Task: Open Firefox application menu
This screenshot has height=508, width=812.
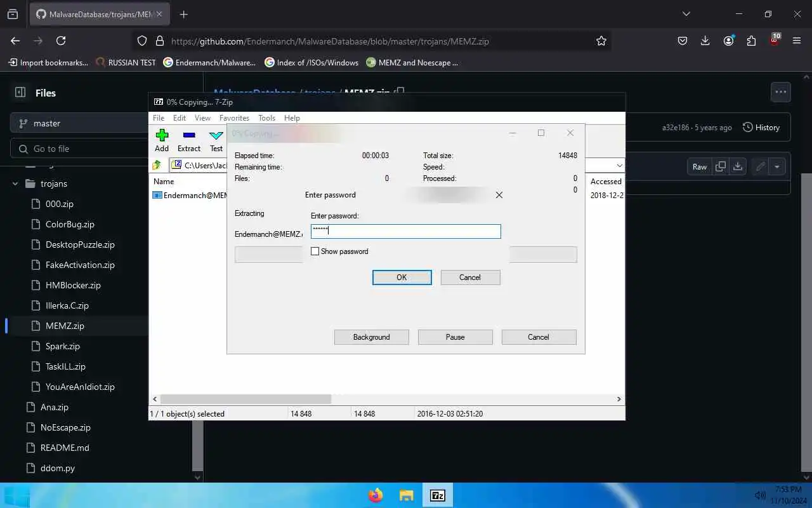Action: [797, 41]
